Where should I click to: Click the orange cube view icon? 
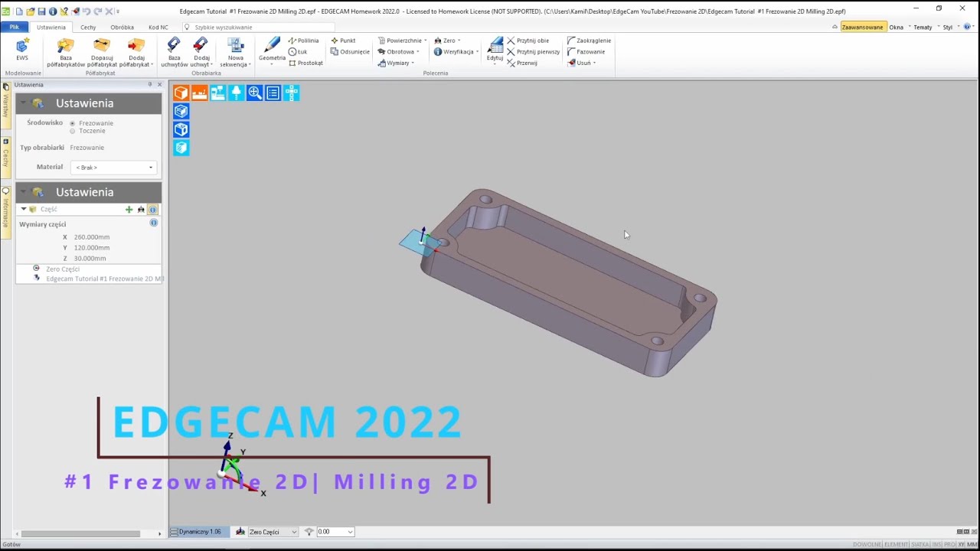[181, 93]
